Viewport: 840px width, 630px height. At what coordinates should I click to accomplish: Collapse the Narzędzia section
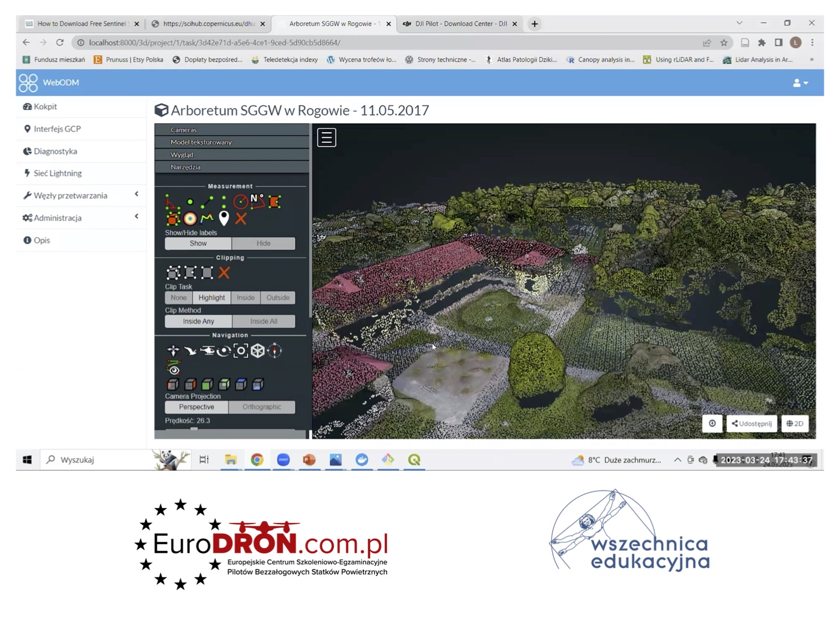coord(231,167)
